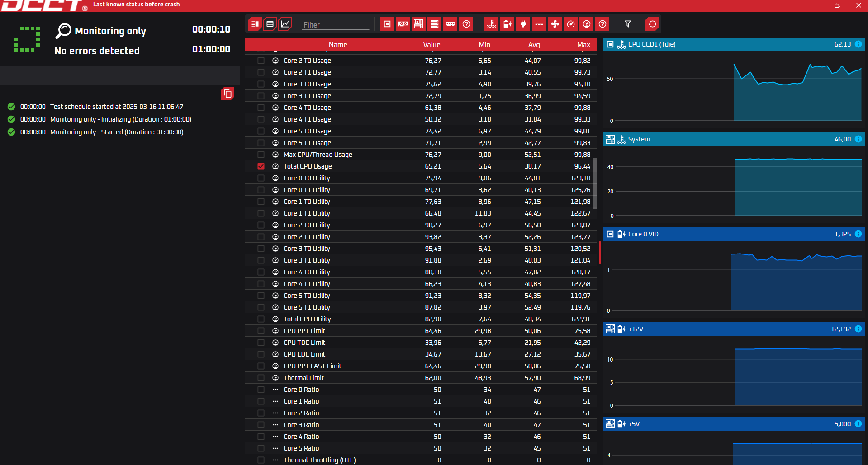The height and width of the screenshot is (465, 868).
Task: Open info for the System temperature graph
Action: 858,139
